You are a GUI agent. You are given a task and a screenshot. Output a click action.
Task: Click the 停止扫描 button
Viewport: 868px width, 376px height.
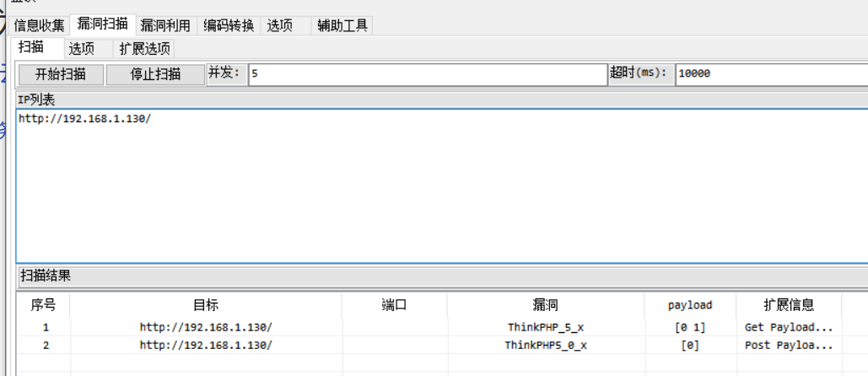155,74
